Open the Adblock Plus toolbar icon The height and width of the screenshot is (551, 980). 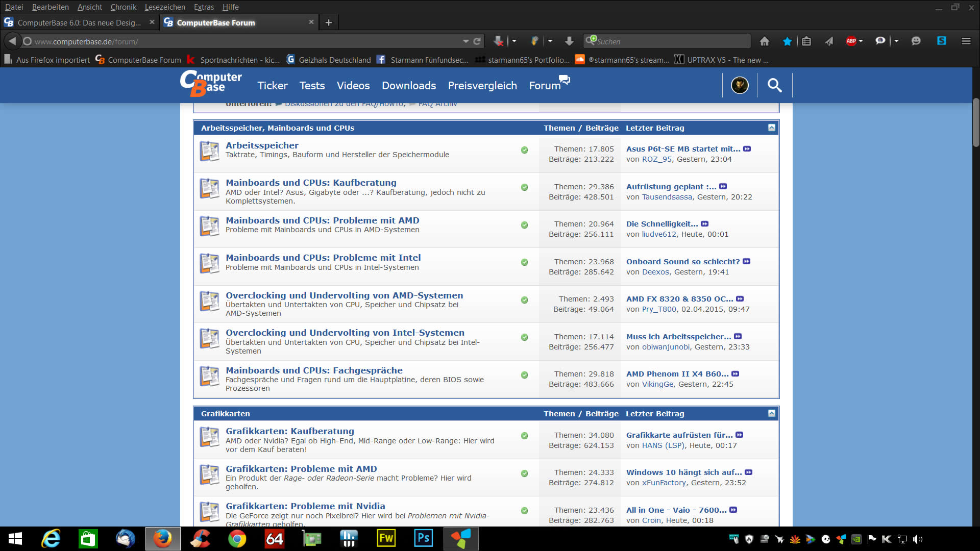(851, 41)
